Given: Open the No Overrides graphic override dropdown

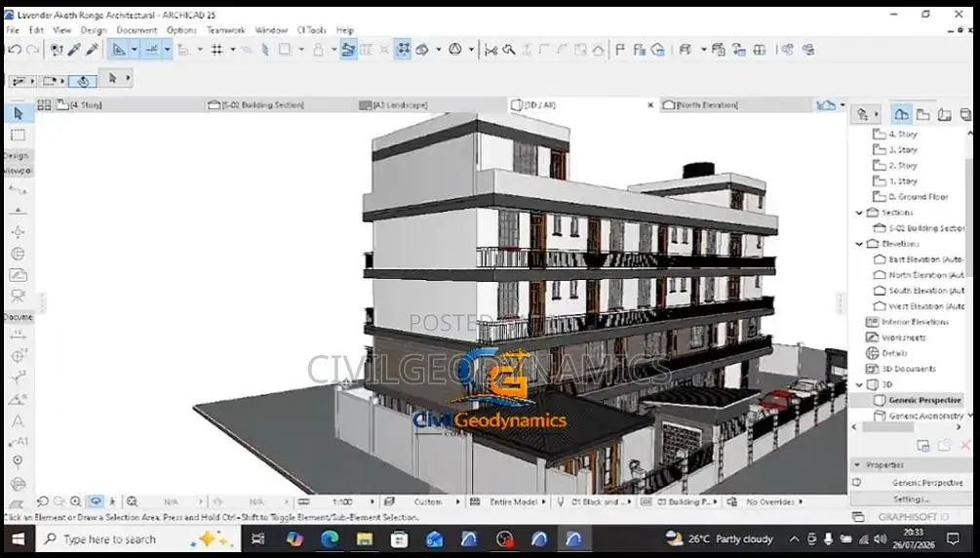Looking at the screenshot, I should pyautogui.click(x=800, y=501).
